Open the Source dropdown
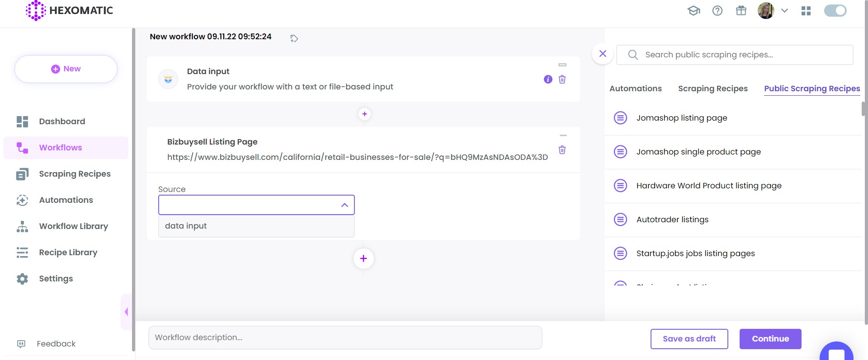The width and height of the screenshot is (868, 360). point(256,205)
